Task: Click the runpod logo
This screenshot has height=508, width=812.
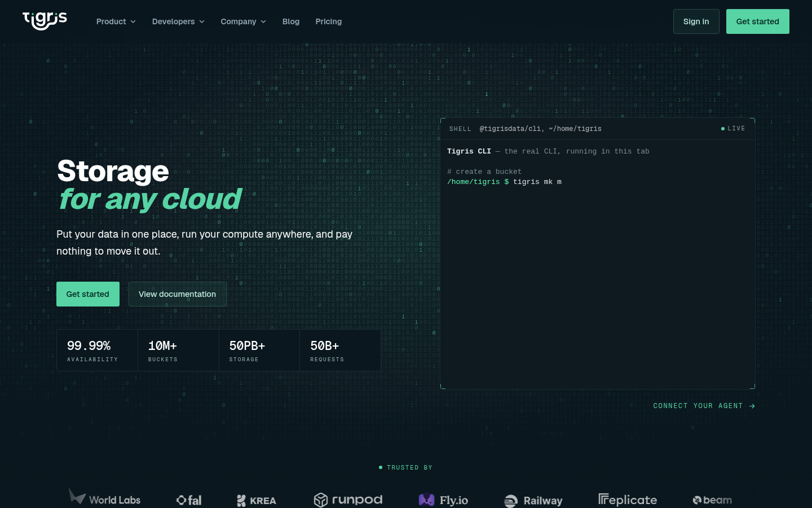Action: (x=348, y=500)
